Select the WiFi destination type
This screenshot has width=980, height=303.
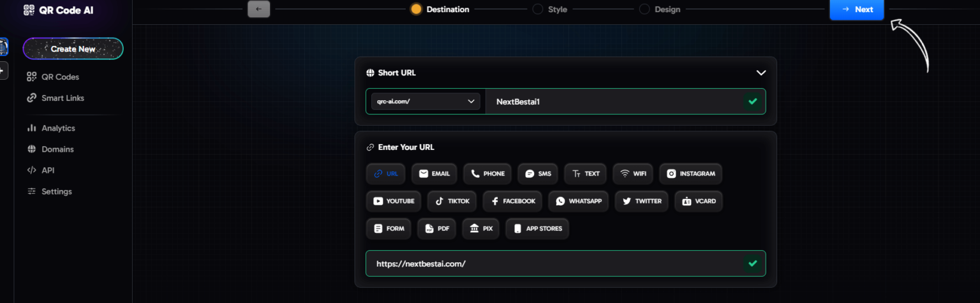(x=633, y=174)
